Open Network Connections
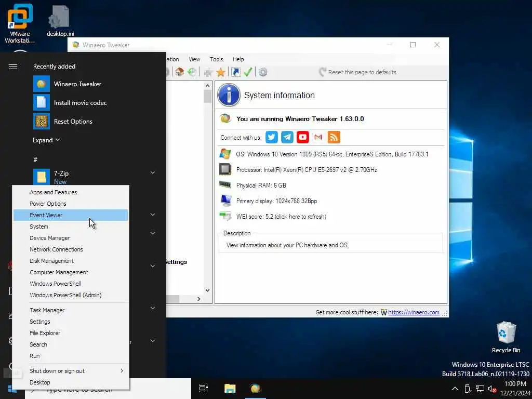Image resolution: width=532 pixels, height=399 pixels. 71,249
